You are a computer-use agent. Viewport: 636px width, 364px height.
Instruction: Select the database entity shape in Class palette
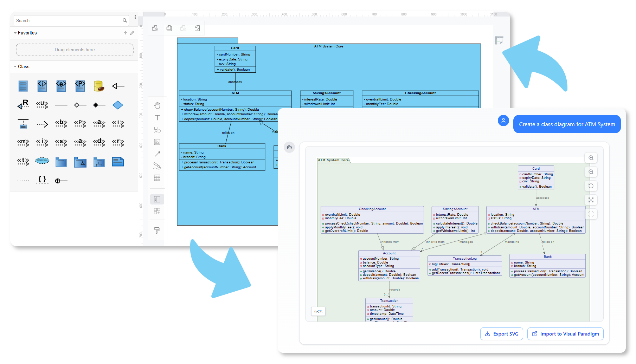pyautogui.click(x=99, y=85)
